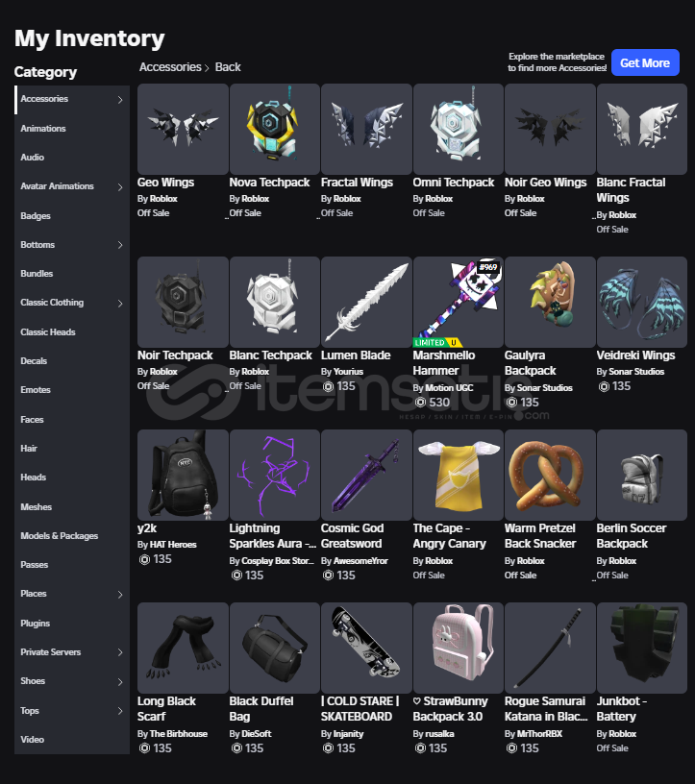Select the Nova Techpack item image
Screen dimensions: 695x784
pyautogui.click(x=274, y=129)
